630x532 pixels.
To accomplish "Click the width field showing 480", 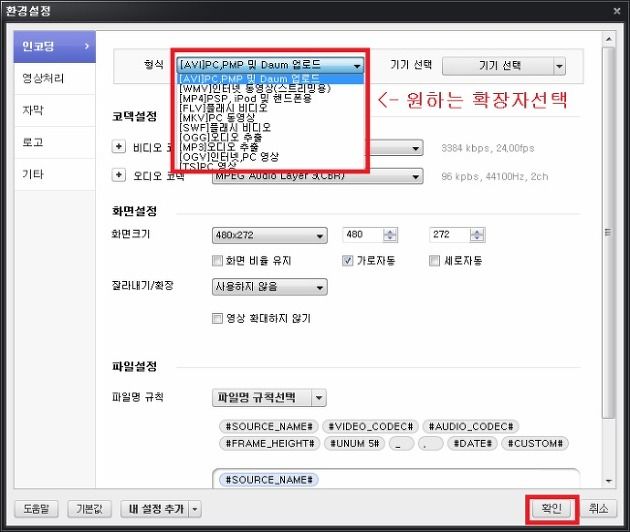I will point(363,235).
